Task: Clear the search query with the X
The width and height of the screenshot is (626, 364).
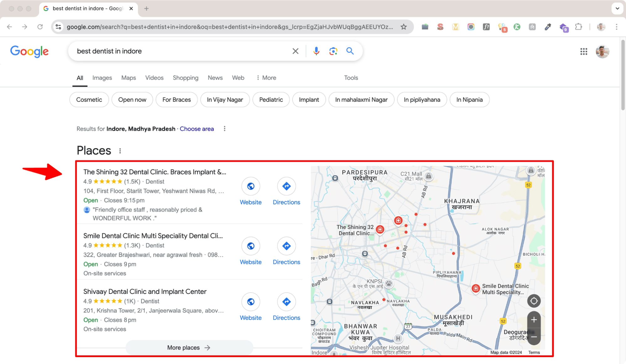Action: (x=295, y=51)
